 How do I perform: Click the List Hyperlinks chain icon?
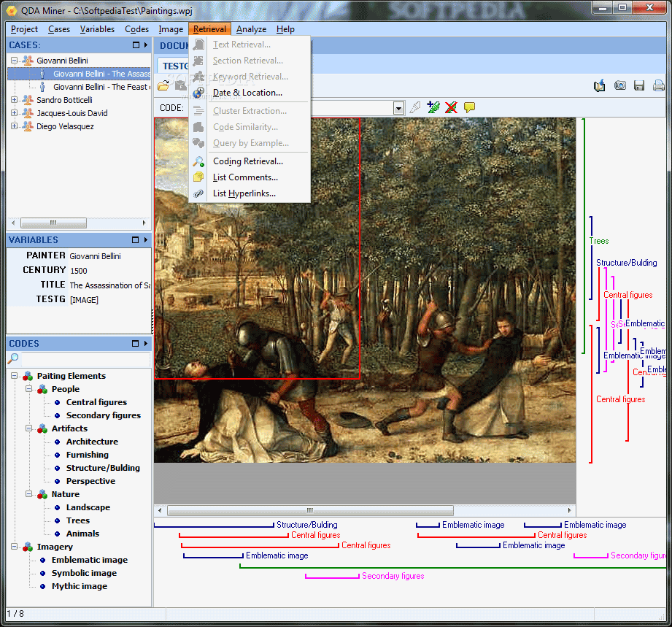click(198, 193)
